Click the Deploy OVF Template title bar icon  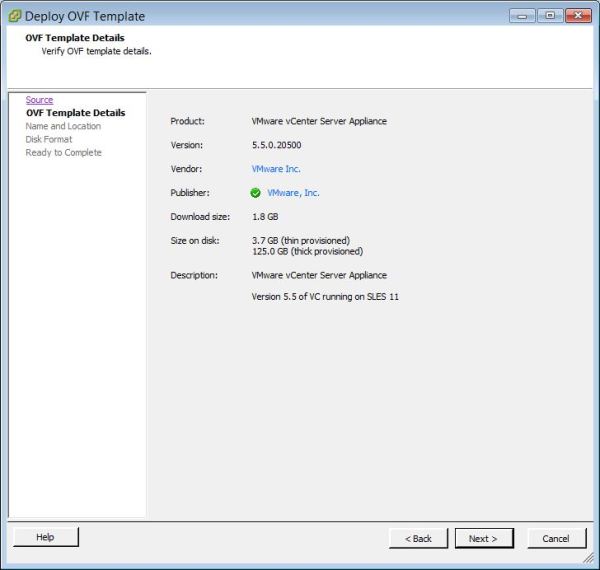click(x=14, y=16)
